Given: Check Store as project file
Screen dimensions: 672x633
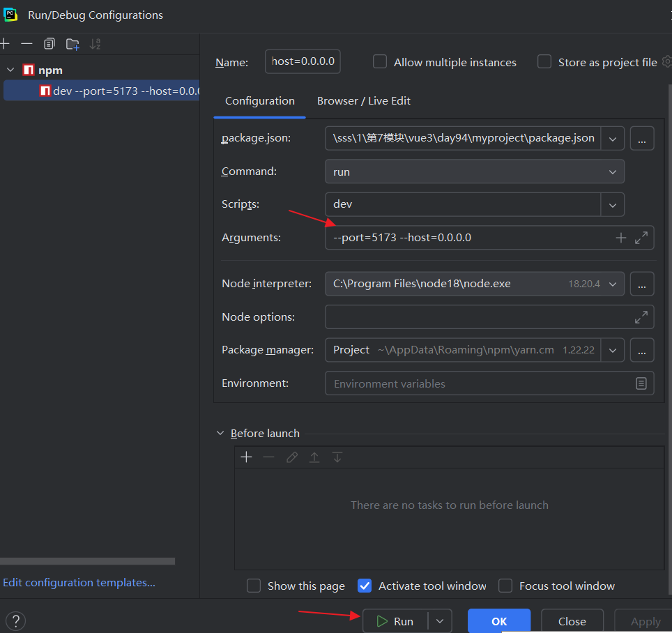Looking at the screenshot, I should click(x=544, y=62).
